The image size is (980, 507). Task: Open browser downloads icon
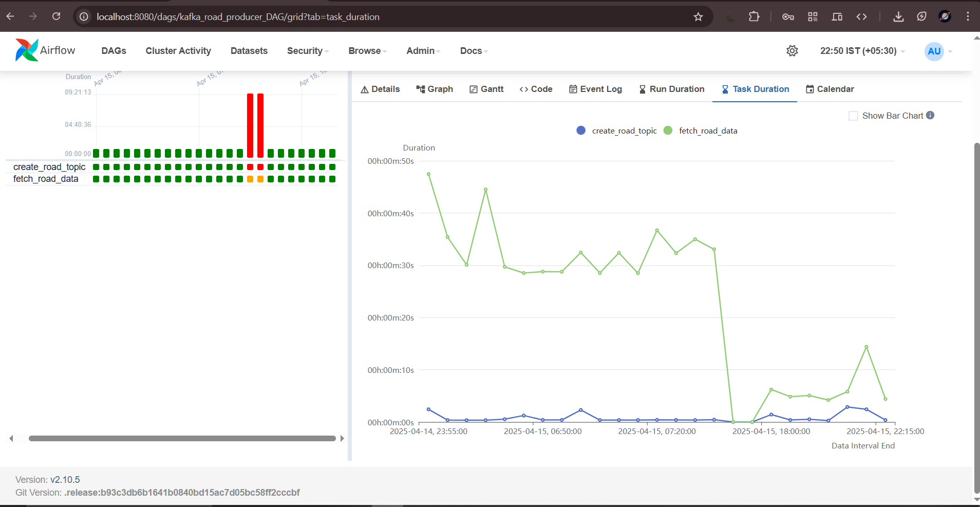coord(898,17)
